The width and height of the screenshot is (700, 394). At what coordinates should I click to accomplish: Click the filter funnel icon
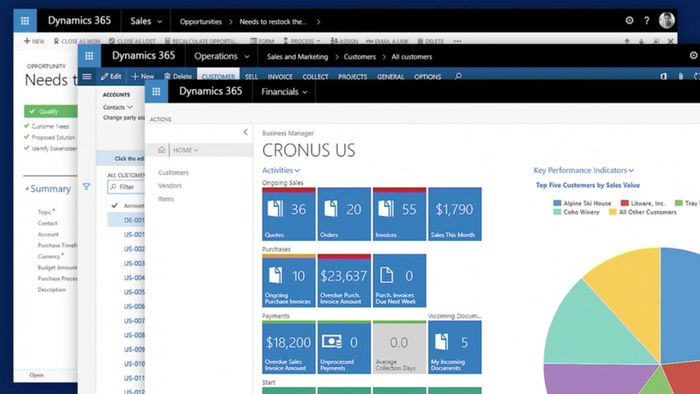(86, 187)
